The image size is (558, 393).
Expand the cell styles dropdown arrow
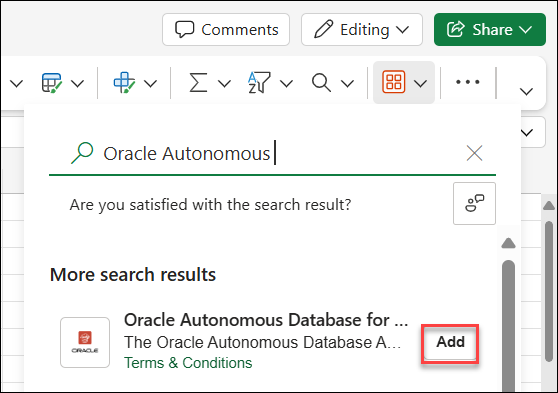[x=151, y=84]
